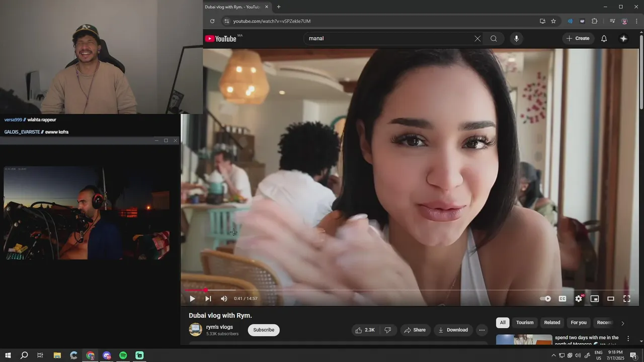Open more actions three-dot menu under video
The width and height of the screenshot is (644, 362).
pos(482,330)
